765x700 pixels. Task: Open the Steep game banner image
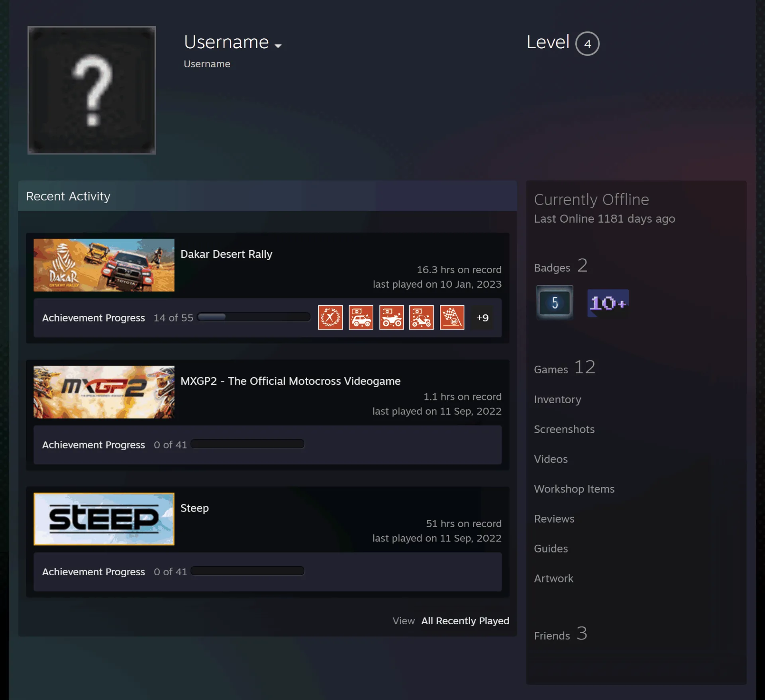click(x=104, y=519)
